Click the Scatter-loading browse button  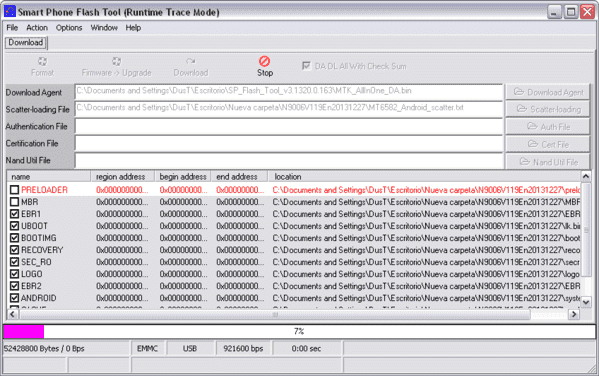coord(548,109)
